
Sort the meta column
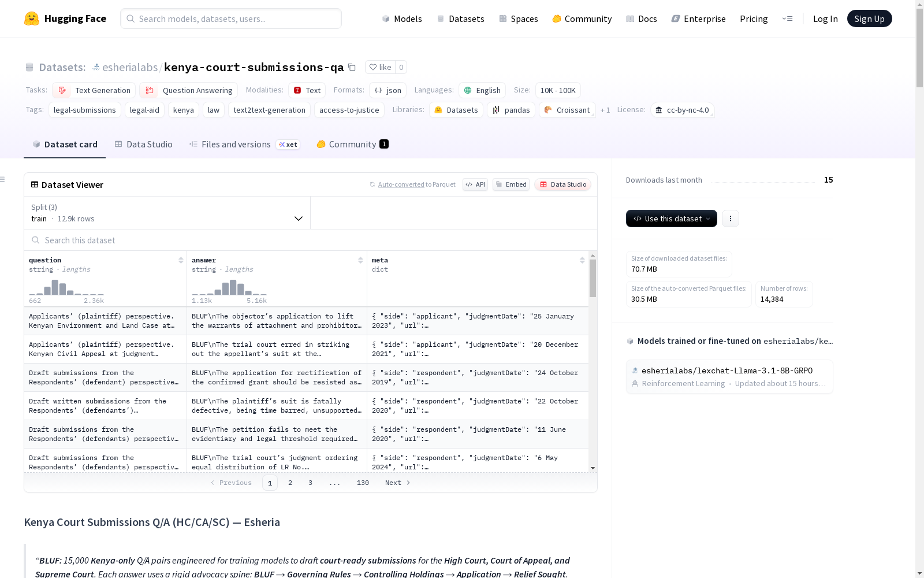pyautogui.click(x=582, y=260)
